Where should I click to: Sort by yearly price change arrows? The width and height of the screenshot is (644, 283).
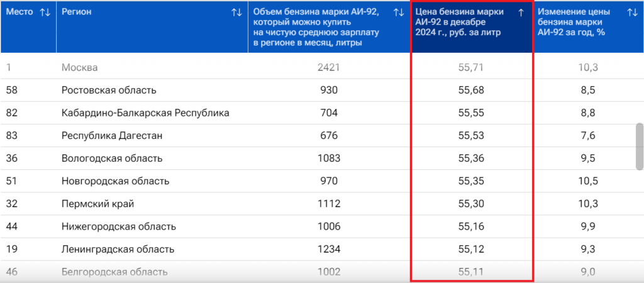[632, 13]
